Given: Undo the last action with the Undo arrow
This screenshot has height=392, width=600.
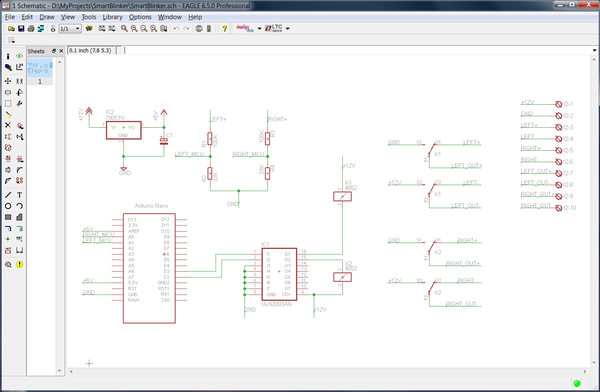Looking at the screenshot, I should tap(176, 29).
